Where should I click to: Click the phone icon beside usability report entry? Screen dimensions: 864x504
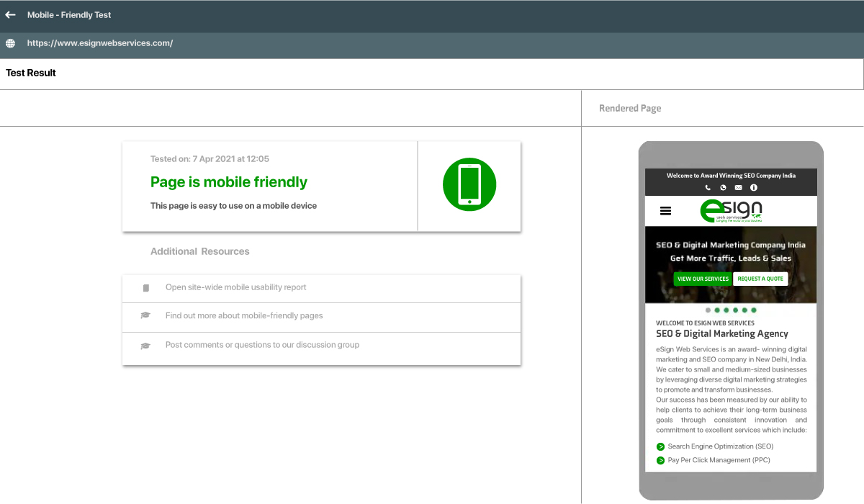point(145,288)
